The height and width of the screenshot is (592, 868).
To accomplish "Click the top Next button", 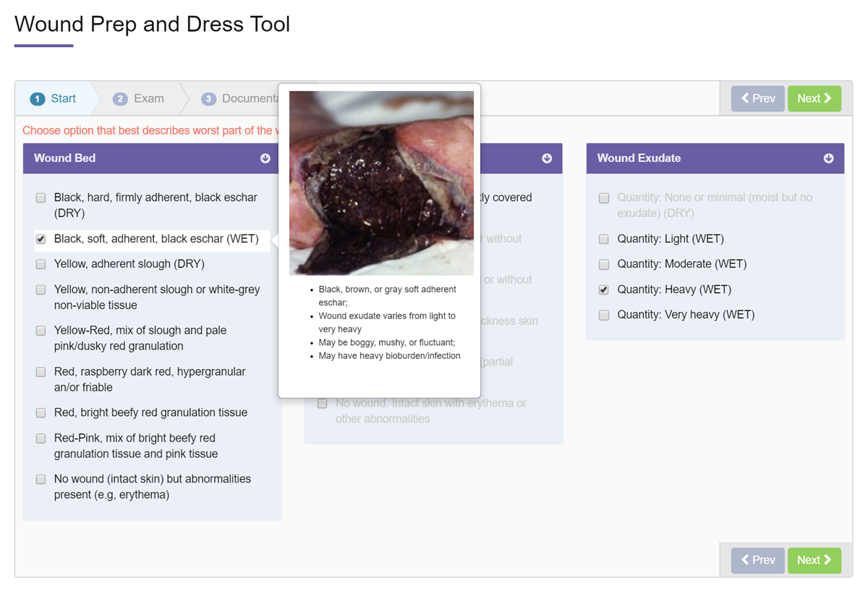I will (x=814, y=98).
